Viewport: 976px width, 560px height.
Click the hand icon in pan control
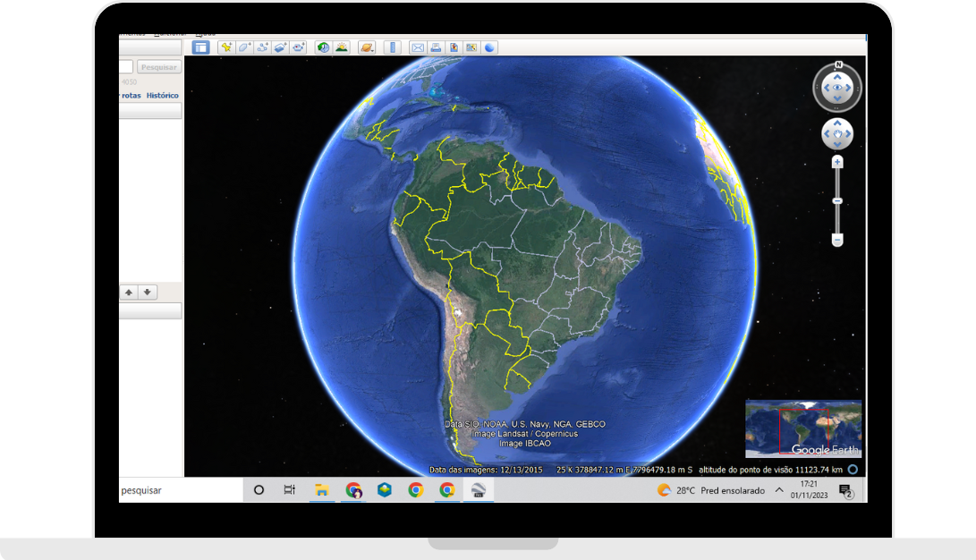837,134
